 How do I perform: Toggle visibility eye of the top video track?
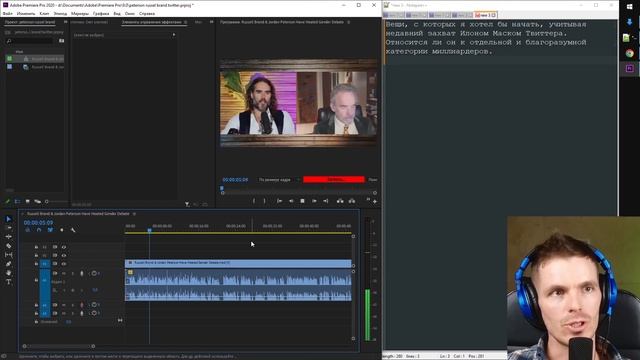tap(64, 247)
